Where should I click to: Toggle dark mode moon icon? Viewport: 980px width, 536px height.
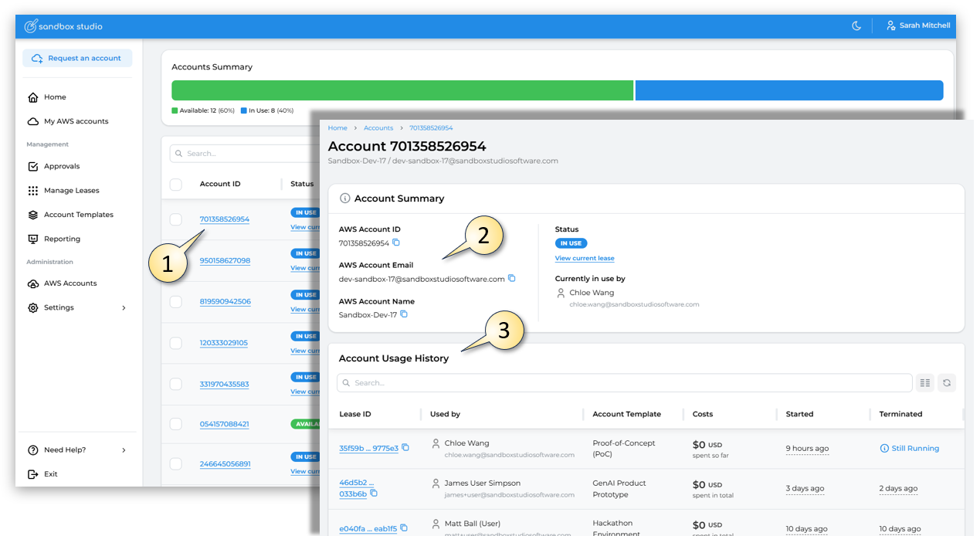856,26
